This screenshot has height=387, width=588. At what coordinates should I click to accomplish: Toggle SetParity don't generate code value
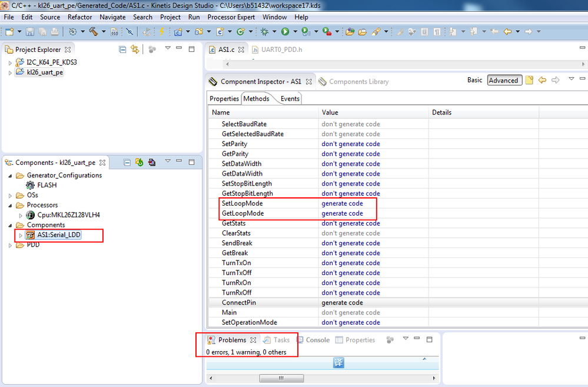click(351, 144)
